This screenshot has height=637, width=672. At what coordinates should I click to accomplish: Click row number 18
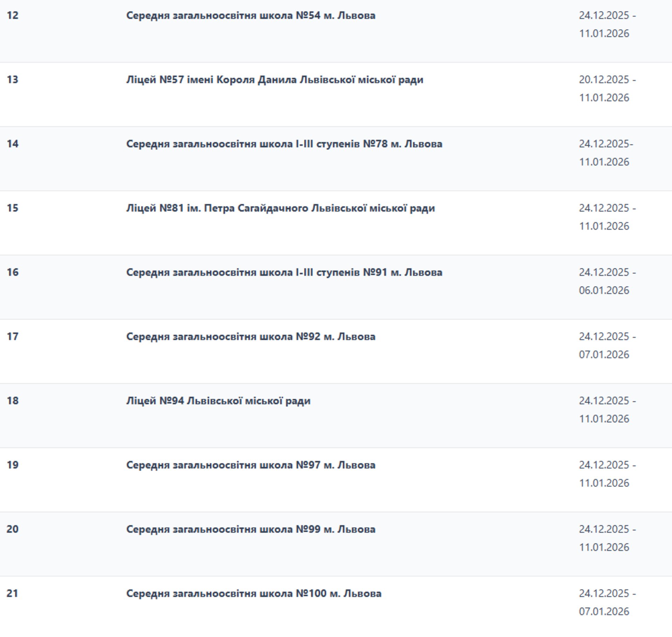tap(13, 401)
